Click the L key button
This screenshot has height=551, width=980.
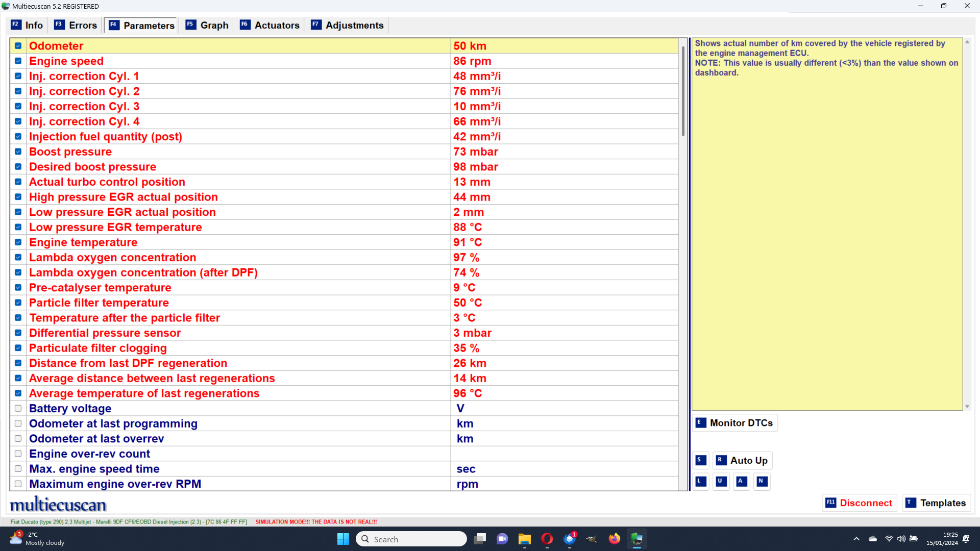point(701,481)
